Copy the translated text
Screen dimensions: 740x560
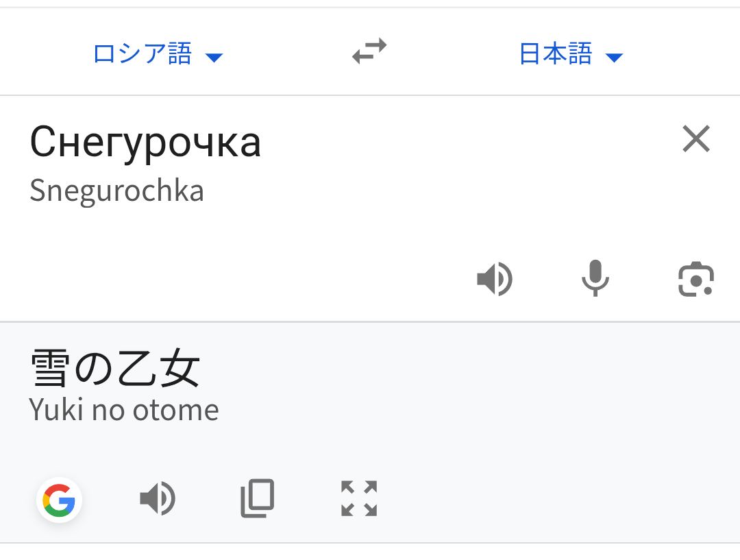258,498
